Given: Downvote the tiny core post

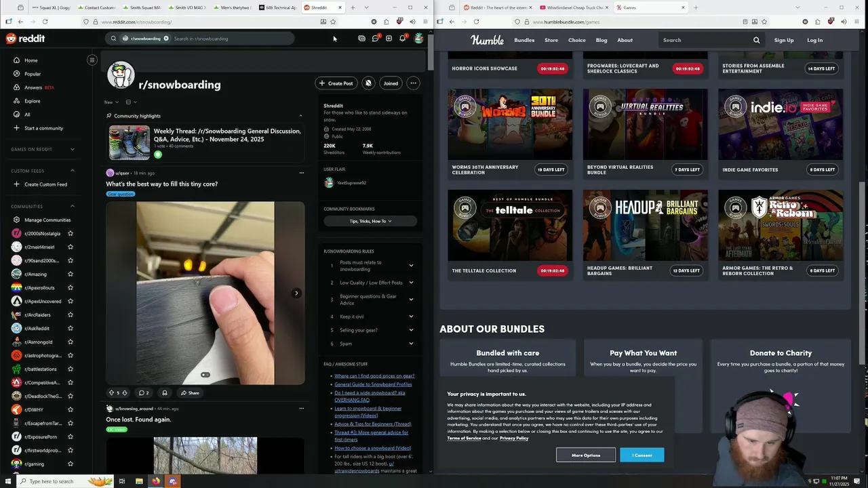Looking at the screenshot, I should pos(124,393).
